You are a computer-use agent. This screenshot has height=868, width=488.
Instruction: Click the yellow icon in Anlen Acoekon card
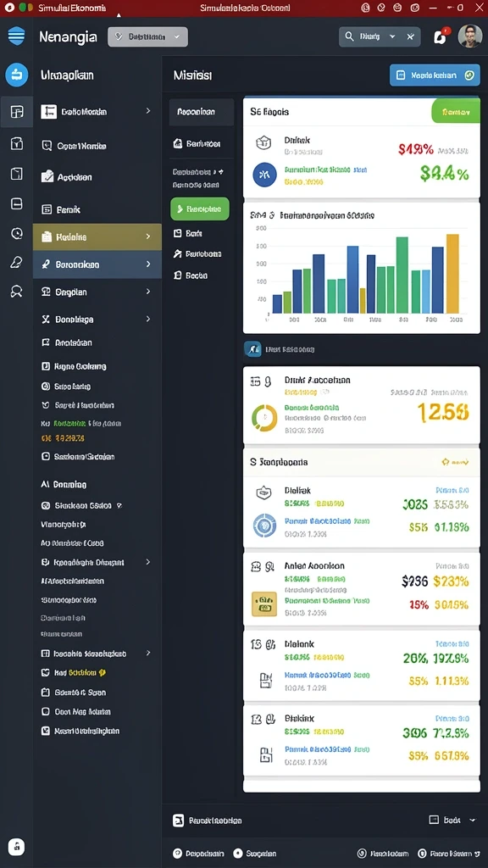click(x=264, y=604)
